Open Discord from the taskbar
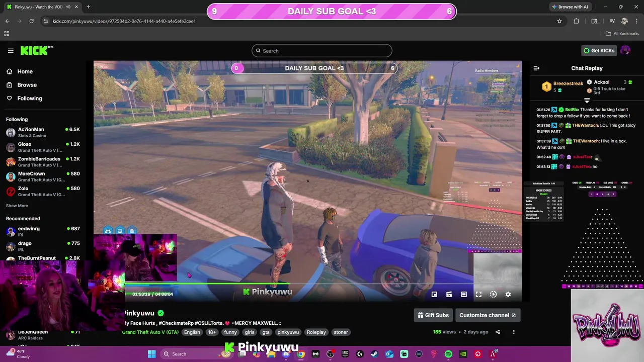 tap(286, 354)
